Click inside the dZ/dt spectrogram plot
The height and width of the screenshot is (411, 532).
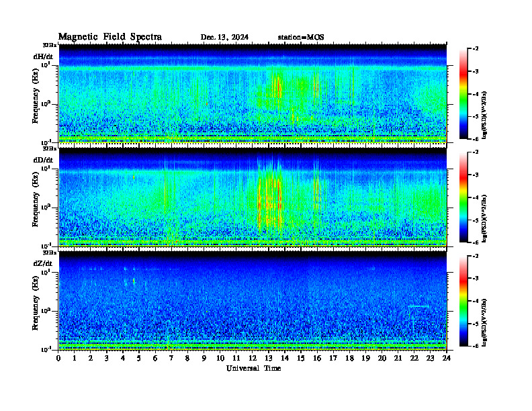click(x=253, y=301)
